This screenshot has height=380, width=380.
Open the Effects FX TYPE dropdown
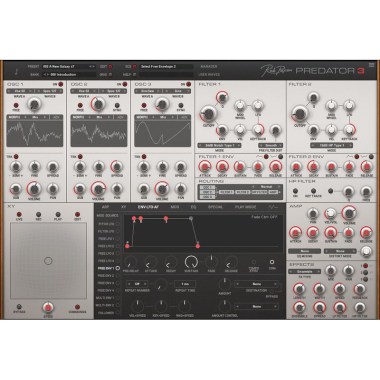[x=304, y=272]
